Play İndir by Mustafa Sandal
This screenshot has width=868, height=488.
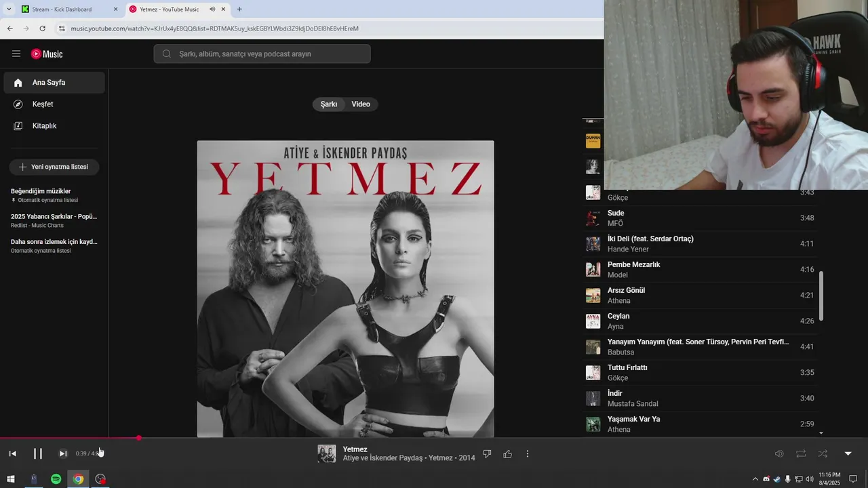point(700,399)
